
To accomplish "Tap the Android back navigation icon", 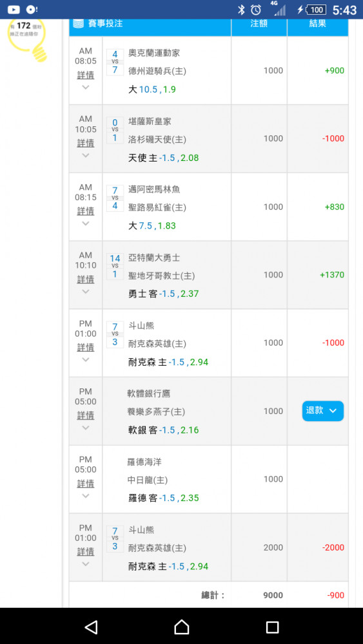I will (91, 627).
